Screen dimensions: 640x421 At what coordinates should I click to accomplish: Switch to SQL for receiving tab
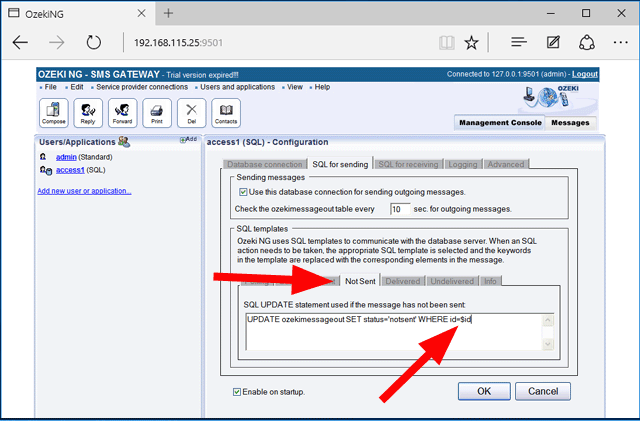tap(408, 164)
